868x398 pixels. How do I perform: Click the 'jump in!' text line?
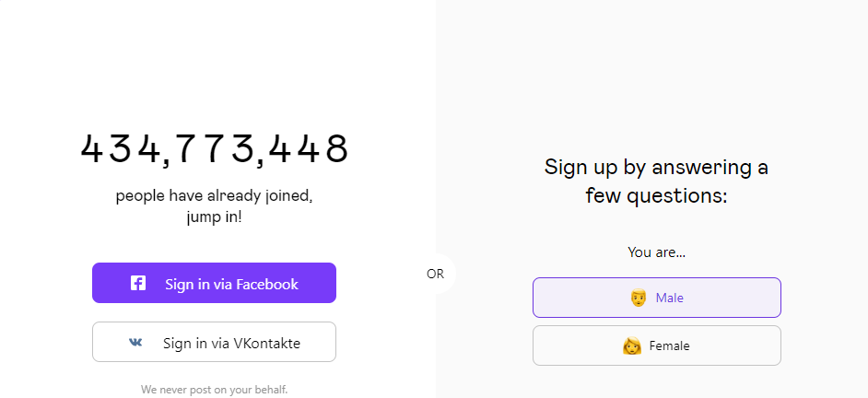(214, 218)
